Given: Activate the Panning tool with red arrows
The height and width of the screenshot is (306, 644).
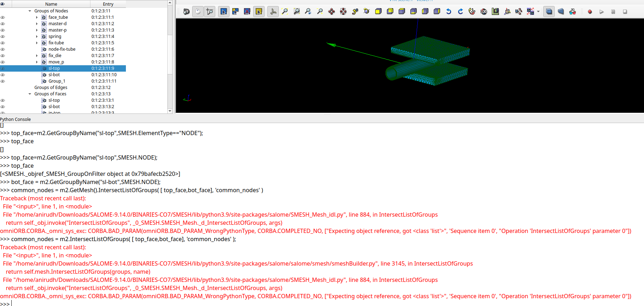Looking at the screenshot, I should pos(332,12).
